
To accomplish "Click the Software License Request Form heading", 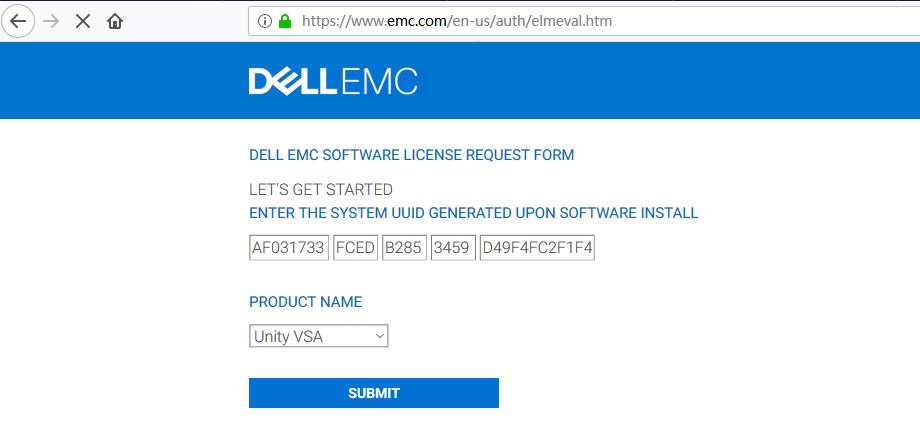I will 411,155.
